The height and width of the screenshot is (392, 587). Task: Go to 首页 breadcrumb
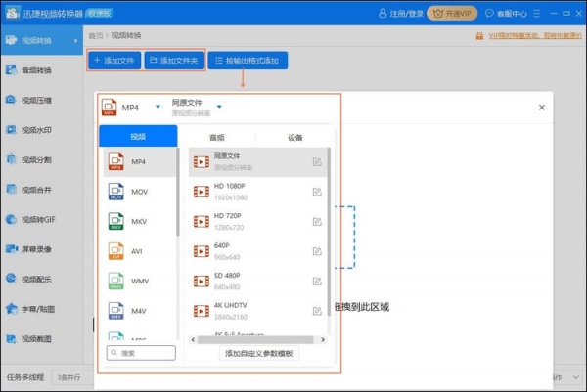tap(96, 35)
